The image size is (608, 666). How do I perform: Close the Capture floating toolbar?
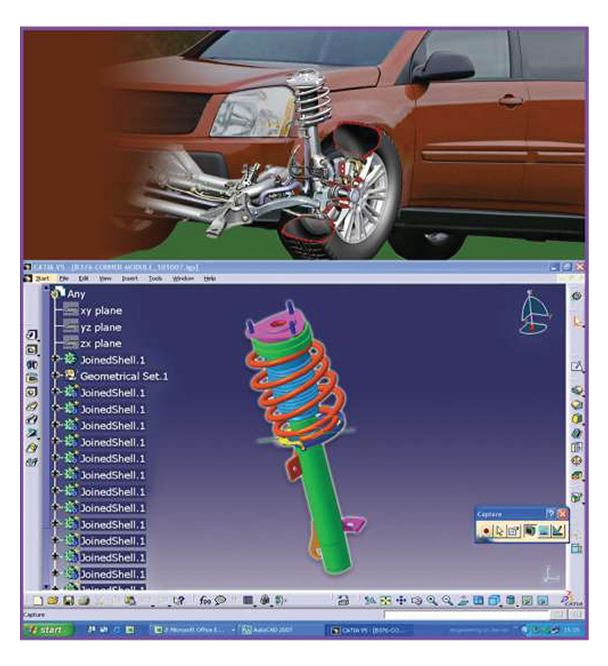pyautogui.click(x=563, y=514)
